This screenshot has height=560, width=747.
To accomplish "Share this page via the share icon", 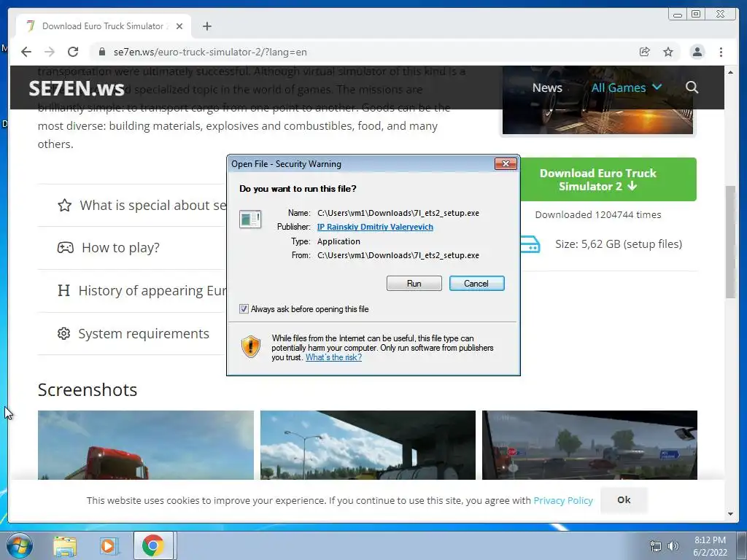I will 645,52.
